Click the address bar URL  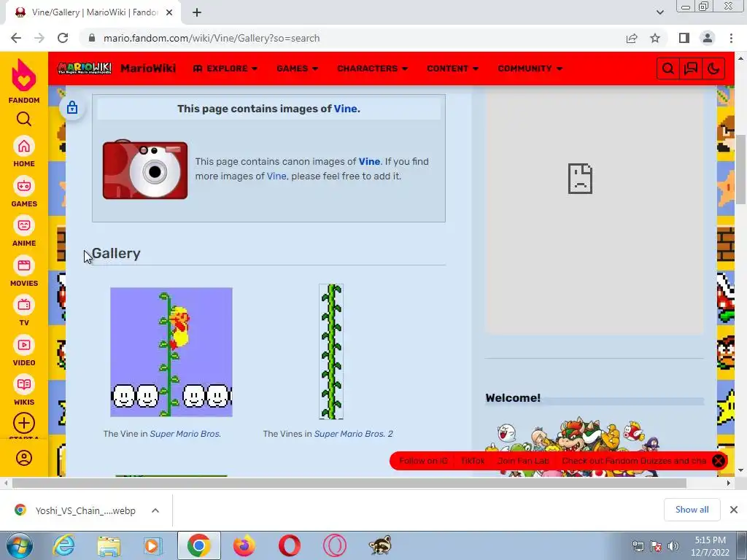pos(212,38)
